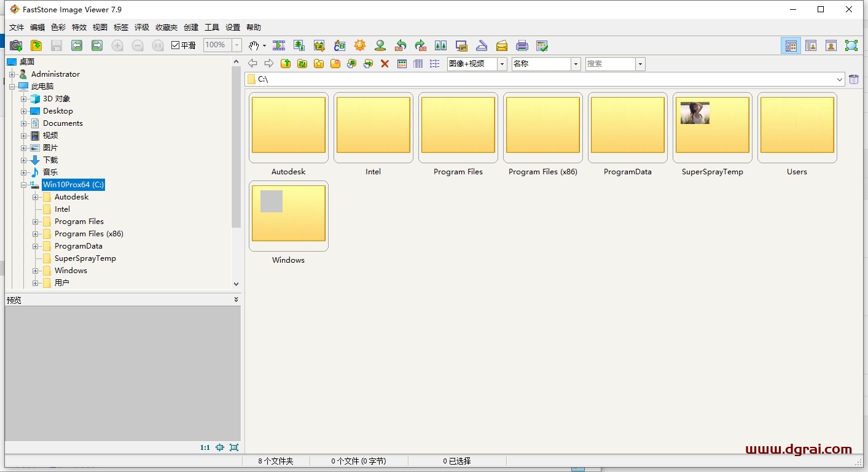
Task: Click the SuperSprayTemp folder thumbnail
Action: pyautogui.click(x=712, y=128)
